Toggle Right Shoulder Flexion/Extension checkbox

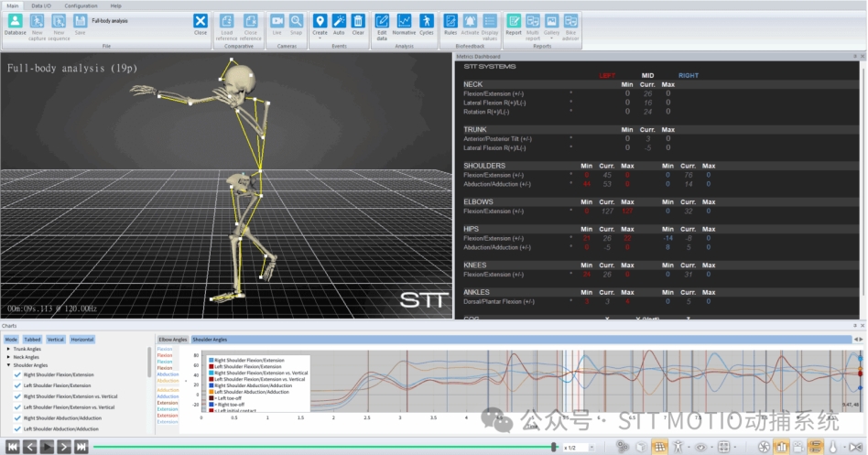click(x=17, y=374)
